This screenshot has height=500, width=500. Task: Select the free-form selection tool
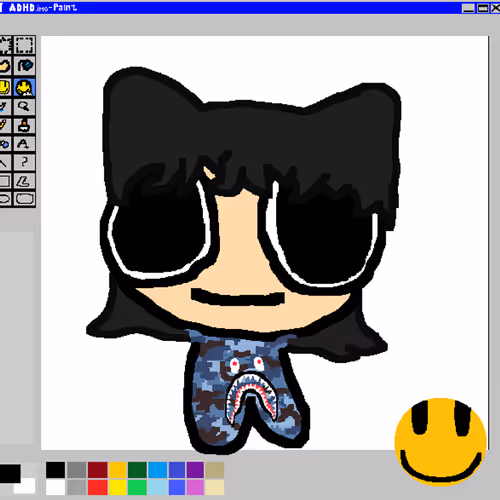tap(5, 45)
